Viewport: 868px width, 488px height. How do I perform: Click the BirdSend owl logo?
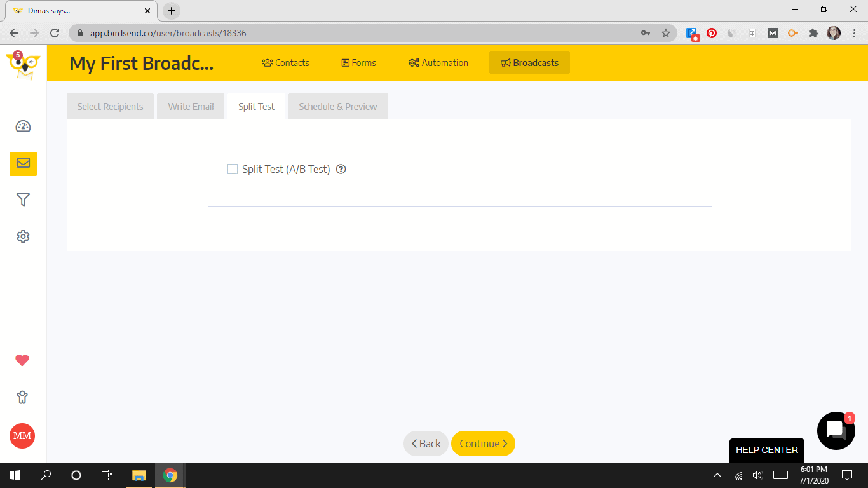click(23, 64)
